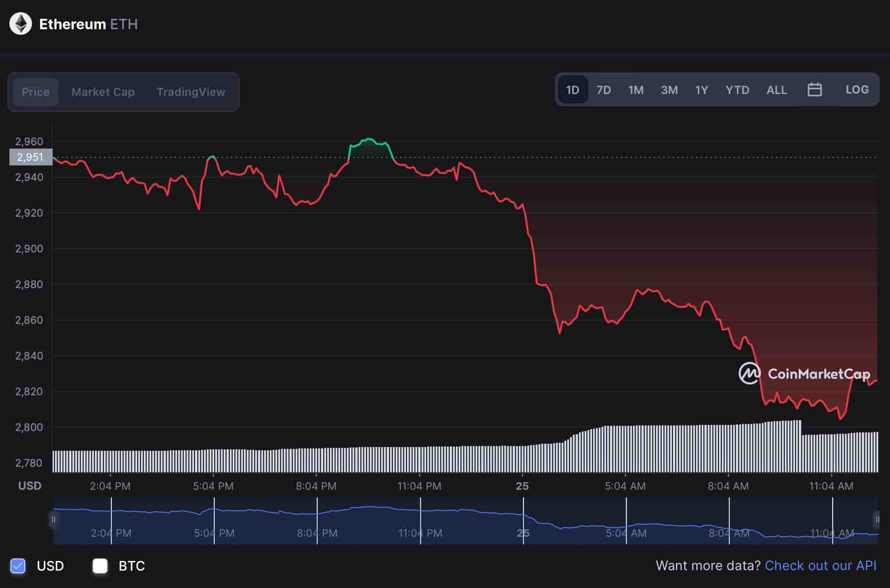The height and width of the screenshot is (588, 890).
Task: Show ALL time price history
Action: [x=777, y=89]
